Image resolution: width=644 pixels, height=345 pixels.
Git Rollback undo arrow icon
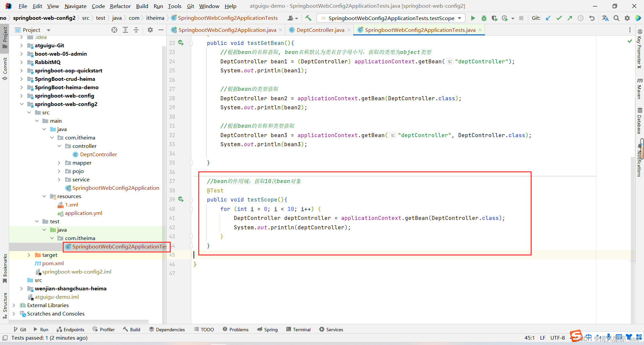coord(592,18)
